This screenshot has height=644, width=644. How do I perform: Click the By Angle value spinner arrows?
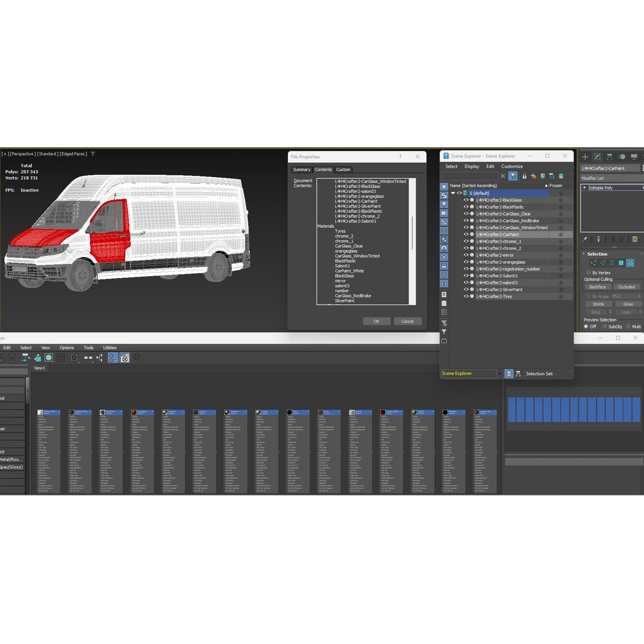click(639, 296)
